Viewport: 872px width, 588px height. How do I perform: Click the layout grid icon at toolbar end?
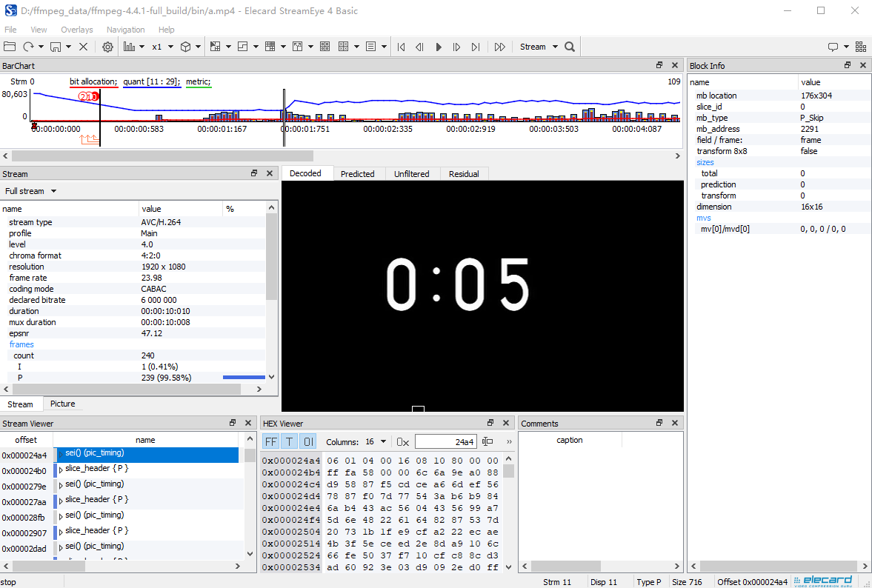point(861,47)
